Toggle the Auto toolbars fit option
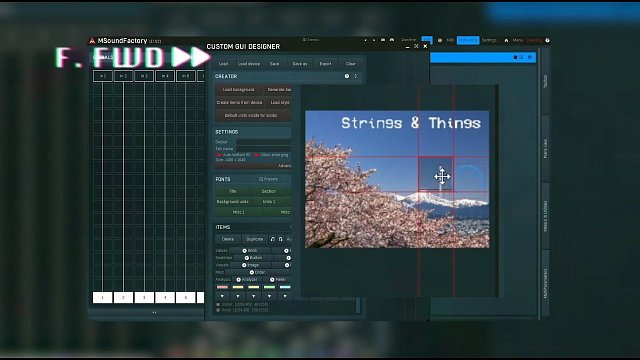This screenshot has height=360, width=640. (x=233, y=155)
